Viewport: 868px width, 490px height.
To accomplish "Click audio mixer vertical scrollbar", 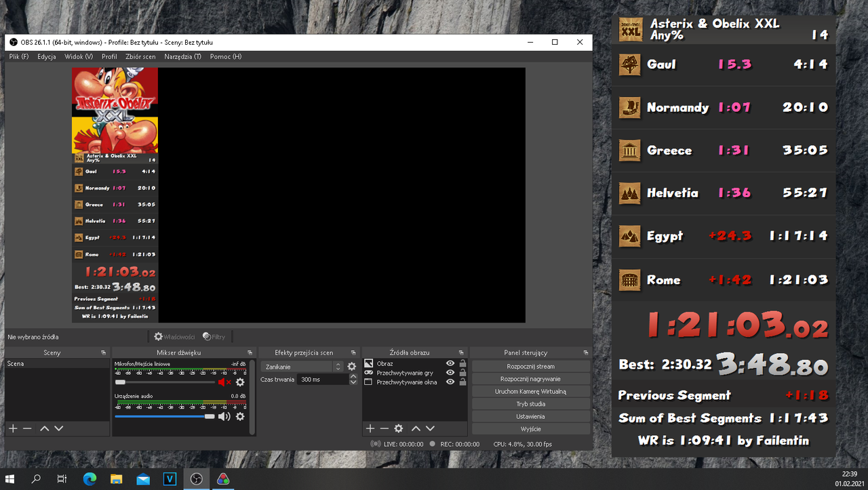I will click(x=253, y=398).
